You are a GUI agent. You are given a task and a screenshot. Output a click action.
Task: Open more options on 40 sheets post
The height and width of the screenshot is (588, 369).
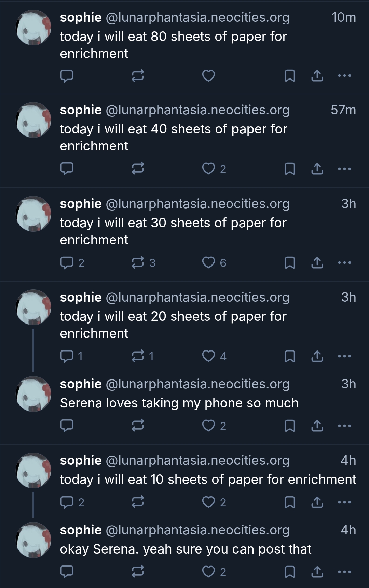click(344, 169)
